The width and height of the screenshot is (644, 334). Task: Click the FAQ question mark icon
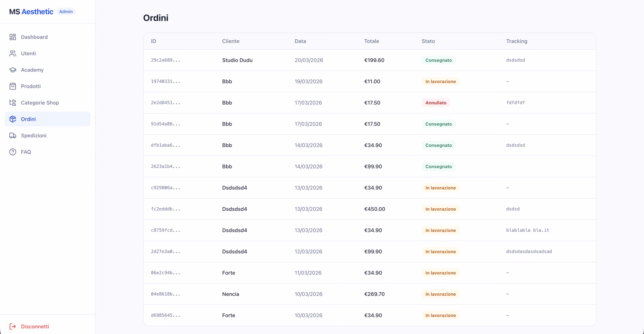point(13,152)
